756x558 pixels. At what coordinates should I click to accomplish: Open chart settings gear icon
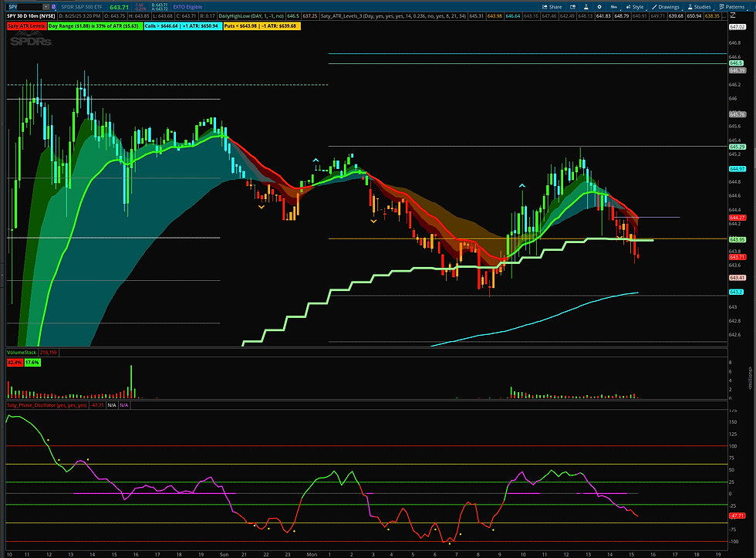coord(599,7)
